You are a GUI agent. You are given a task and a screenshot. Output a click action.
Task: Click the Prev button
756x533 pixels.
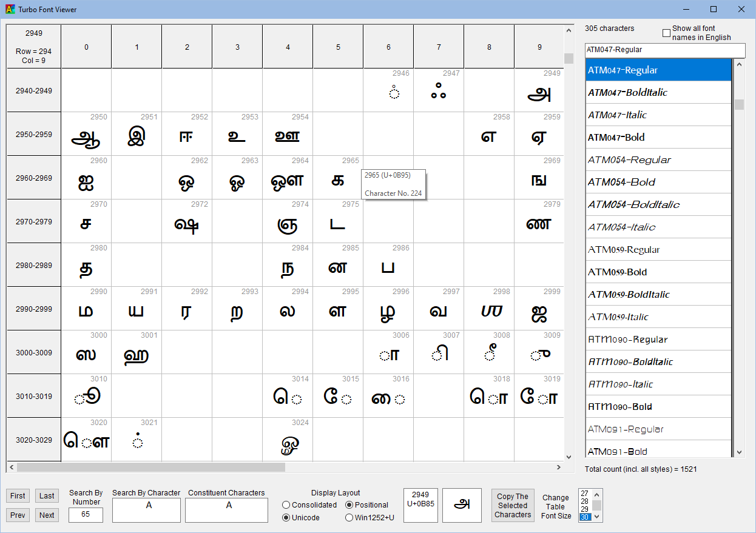[18, 515]
